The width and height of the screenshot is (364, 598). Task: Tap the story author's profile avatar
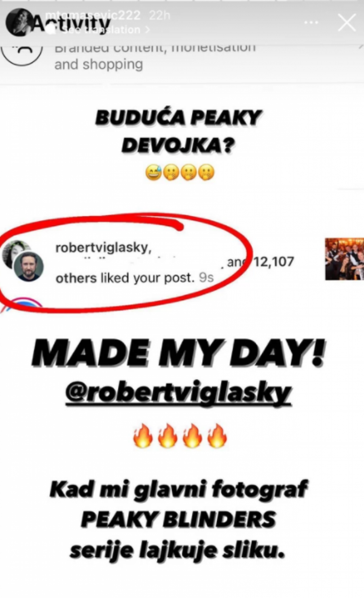click(18, 22)
